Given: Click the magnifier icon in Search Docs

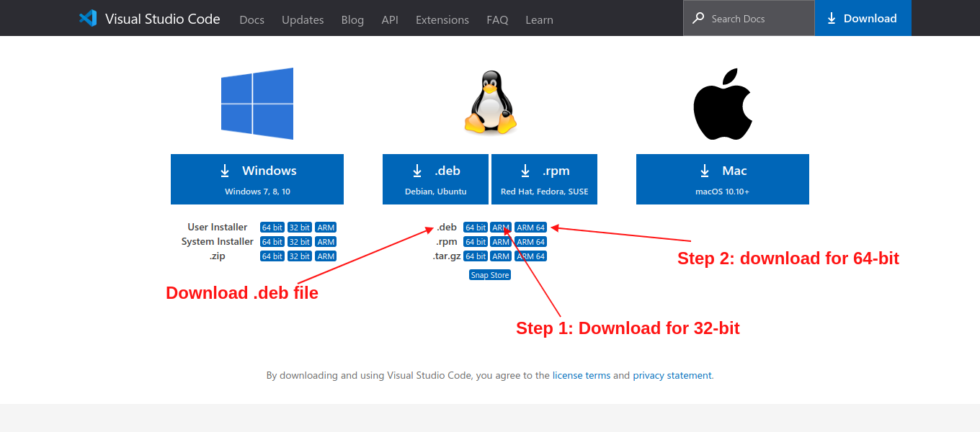Looking at the screenshot, I should click(698, 18).
